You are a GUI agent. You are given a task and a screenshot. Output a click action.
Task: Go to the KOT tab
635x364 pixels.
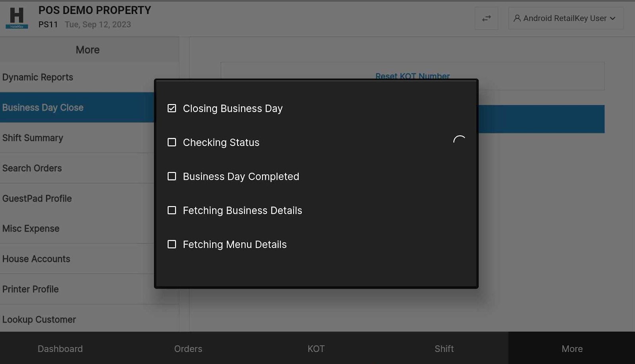pyautogui.click(x=316, y=349)
